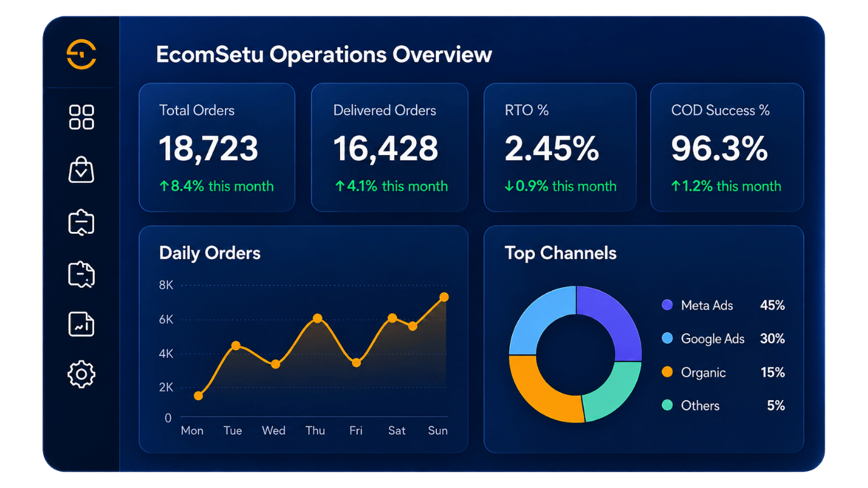This screenshot has height=488, width=868.
Task: Click the 2.45% RTO value
Action: (x=552, y=149)
